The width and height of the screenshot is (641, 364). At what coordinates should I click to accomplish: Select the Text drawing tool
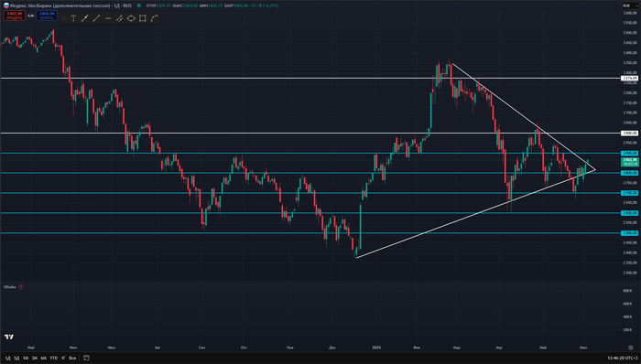point(73,18)
